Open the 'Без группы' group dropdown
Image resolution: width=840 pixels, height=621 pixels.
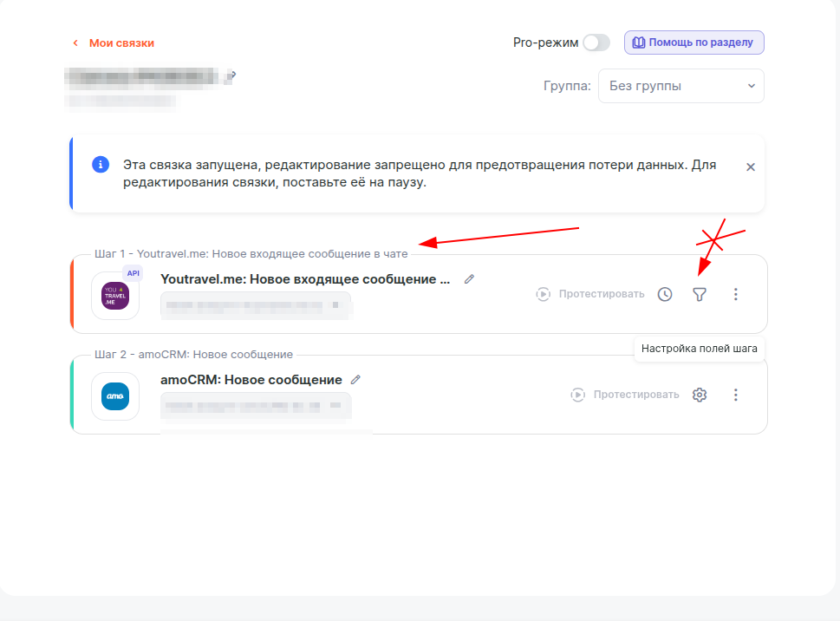coord(681,86)
